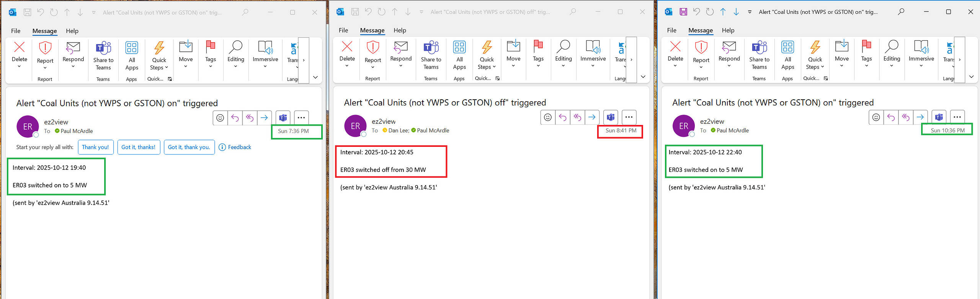Open the File tab in the Sun 8:41 PM email window
980x299 pixels.
343,30
